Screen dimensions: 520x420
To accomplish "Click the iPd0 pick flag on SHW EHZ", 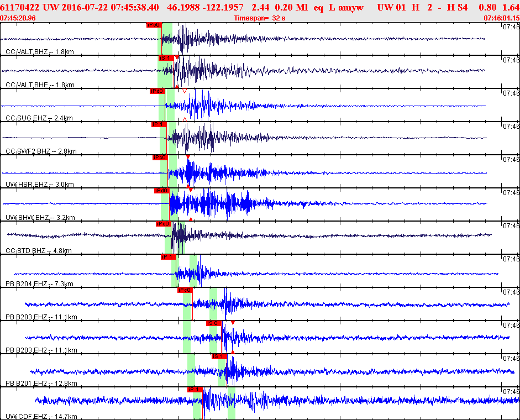I will point(162,191).
